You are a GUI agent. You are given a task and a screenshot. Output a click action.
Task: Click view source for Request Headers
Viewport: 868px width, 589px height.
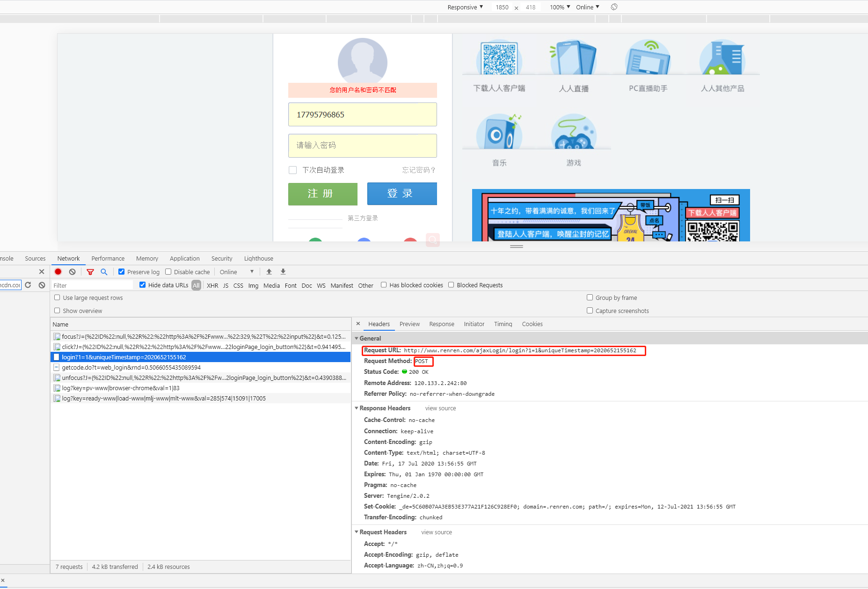437,532
